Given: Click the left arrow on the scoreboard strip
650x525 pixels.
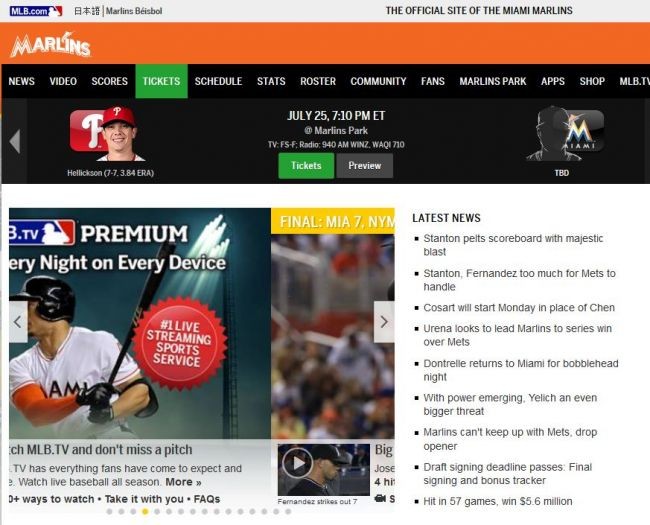Looking at the screenshot, I should pyautogui.click(x=15, y=141).
